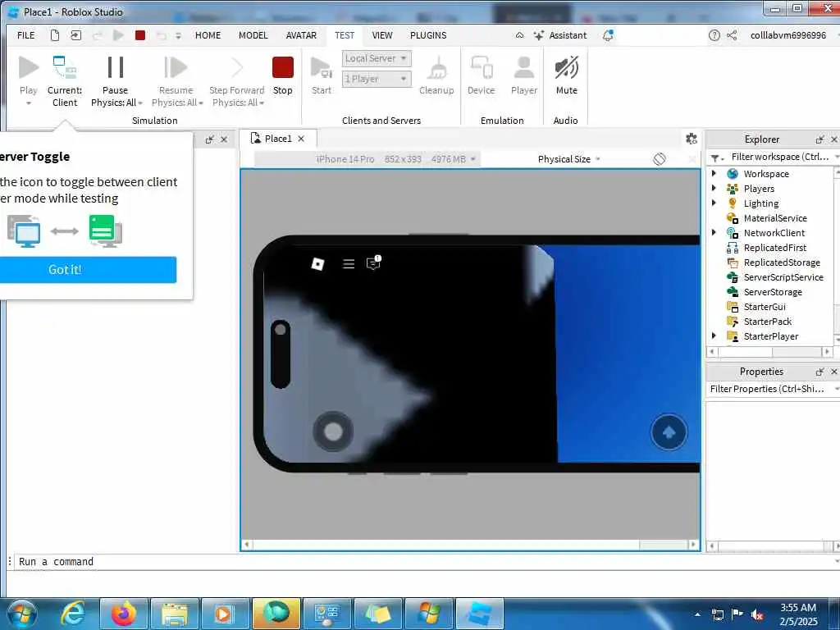The height and width of the screenshot is (630, 840).
Task: Open Firefox from the taskbar
Action: pyautogui.click(x=124, y=614)
